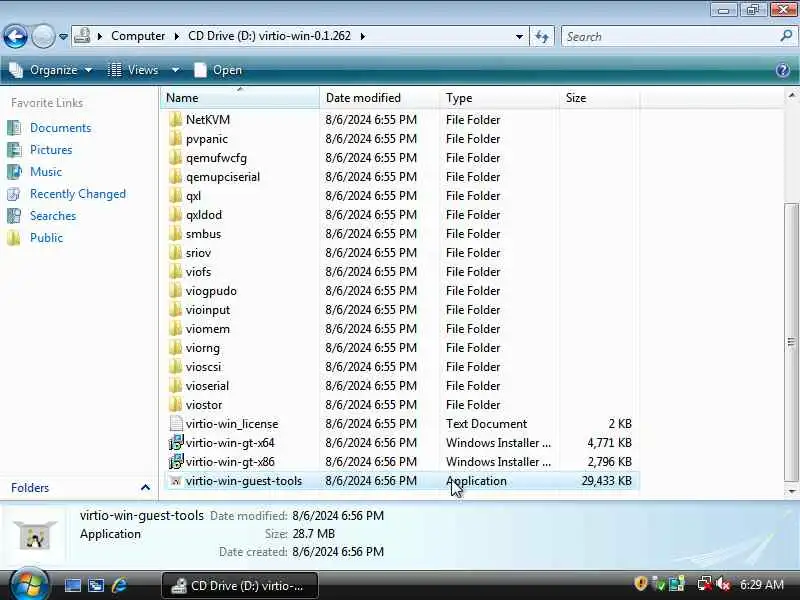
Task: Click Computer in the address breadcrumb
Action: (x=138, y=36)
